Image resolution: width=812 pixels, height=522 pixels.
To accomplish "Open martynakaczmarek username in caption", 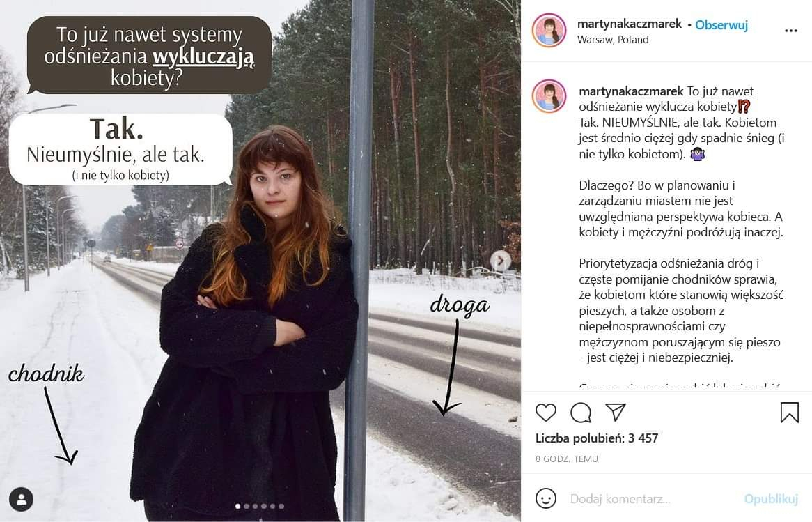I will click(631, 91).
